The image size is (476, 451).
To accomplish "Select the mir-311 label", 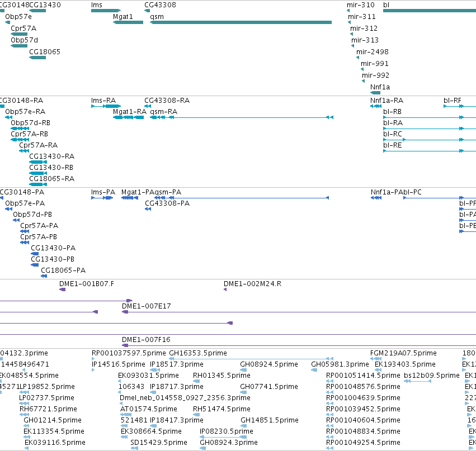I will [x=362, y=17].
